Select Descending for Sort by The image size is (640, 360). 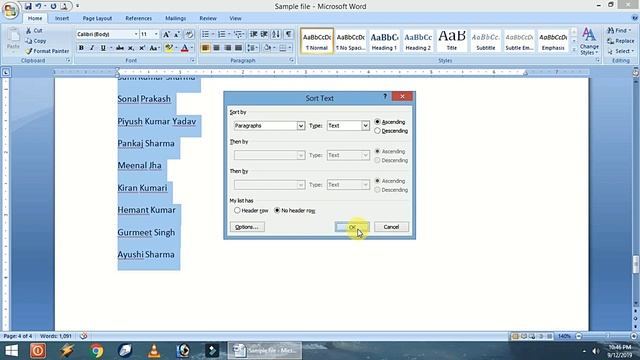[391, 131]
